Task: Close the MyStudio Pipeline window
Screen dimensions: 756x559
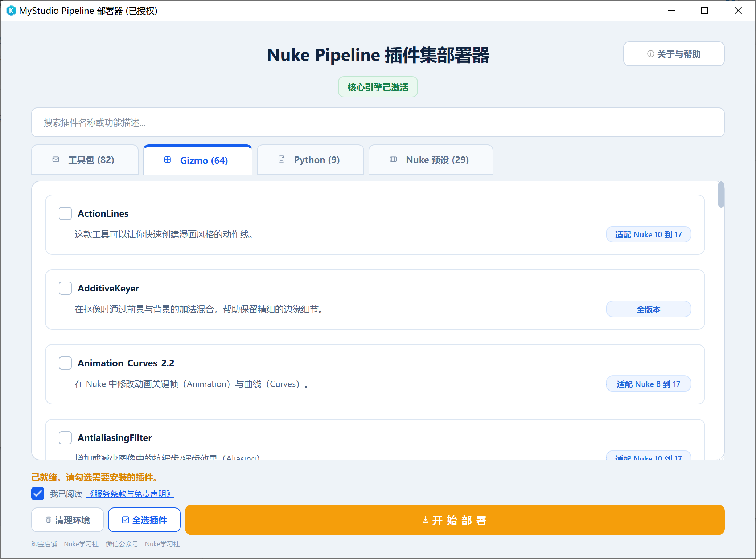Action: coord(738,11)
